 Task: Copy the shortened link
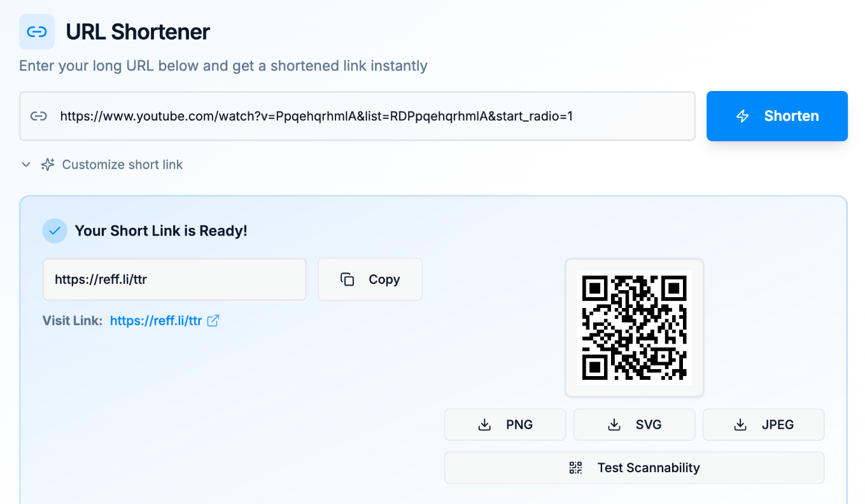(370, 279)
